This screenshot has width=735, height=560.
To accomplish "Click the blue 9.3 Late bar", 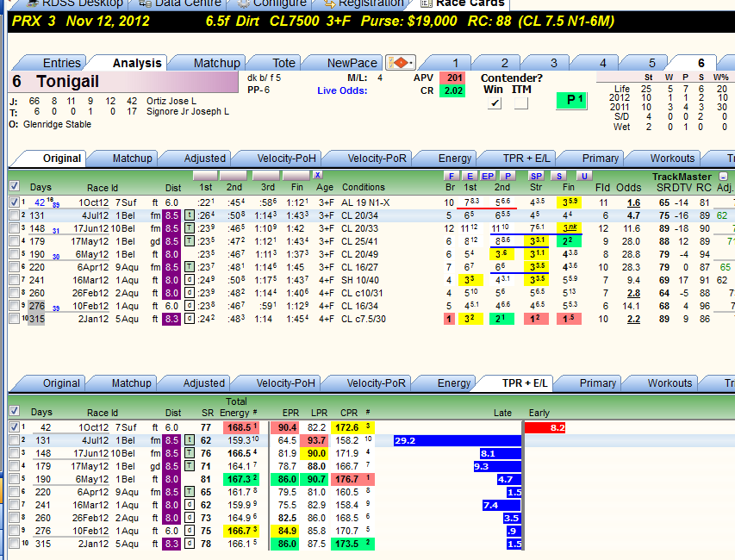I will coord(497,466).
